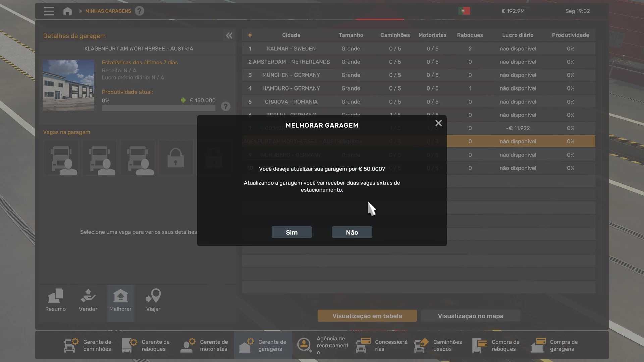
Task: Click the productivity progress bar
Action: (158, 108)
